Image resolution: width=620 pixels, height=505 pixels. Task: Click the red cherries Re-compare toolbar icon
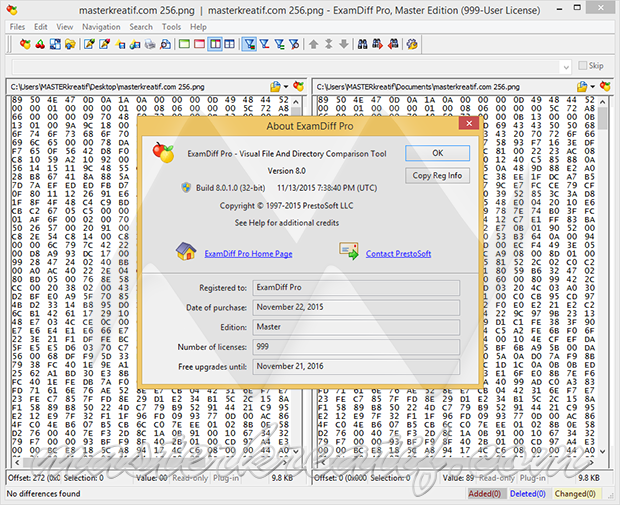click(x=40, y=44)
